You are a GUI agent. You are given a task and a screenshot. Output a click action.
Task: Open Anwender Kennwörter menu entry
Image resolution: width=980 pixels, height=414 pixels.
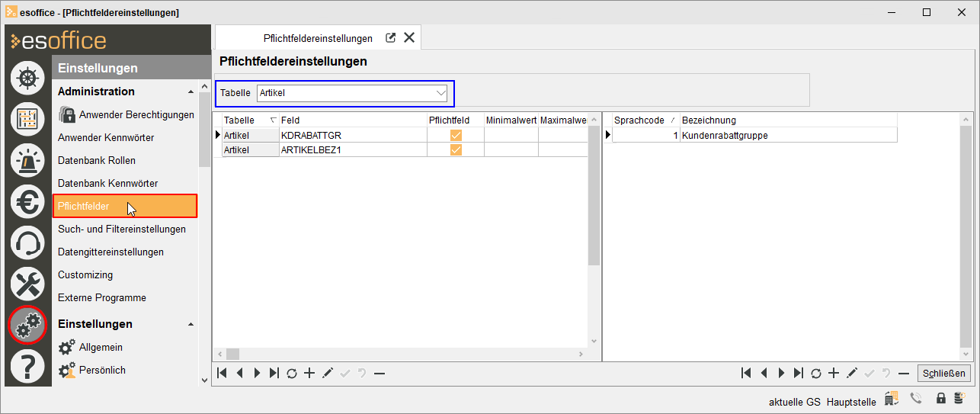106,138
